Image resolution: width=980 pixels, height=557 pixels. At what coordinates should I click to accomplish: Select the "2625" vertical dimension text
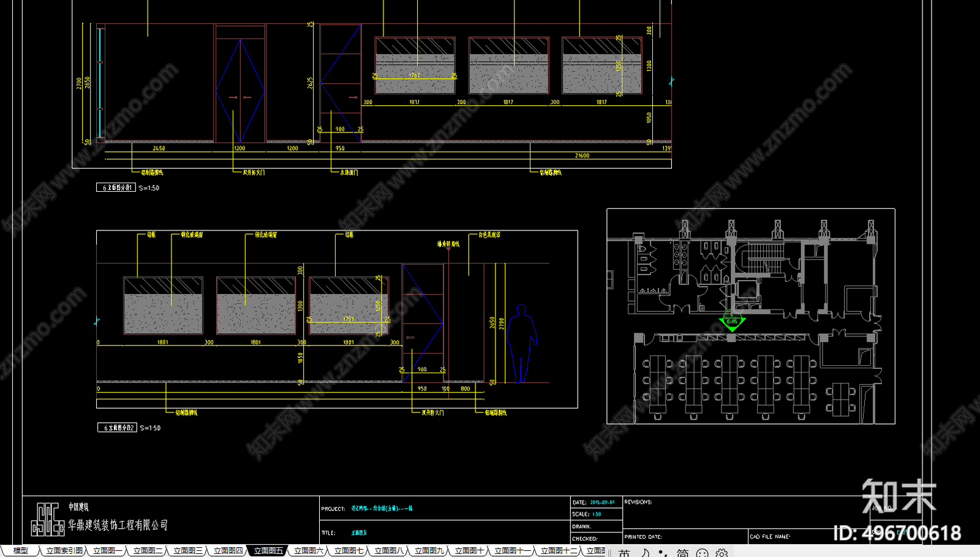(311, 83)
